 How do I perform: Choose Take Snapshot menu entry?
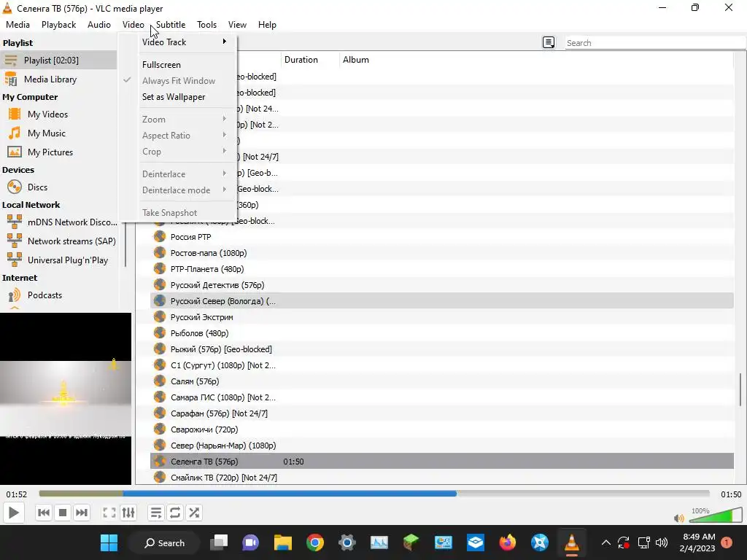[x=178, y=213]
